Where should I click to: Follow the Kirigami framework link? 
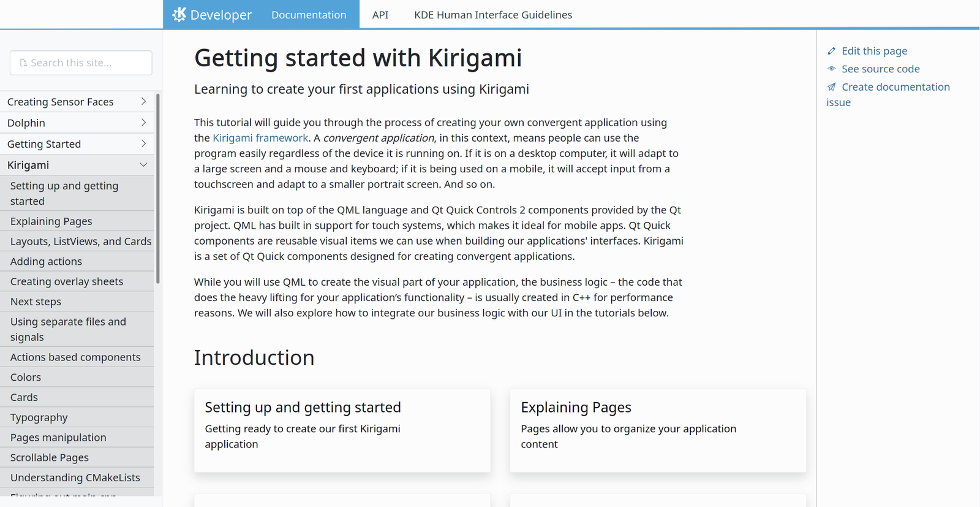[260, 138]
